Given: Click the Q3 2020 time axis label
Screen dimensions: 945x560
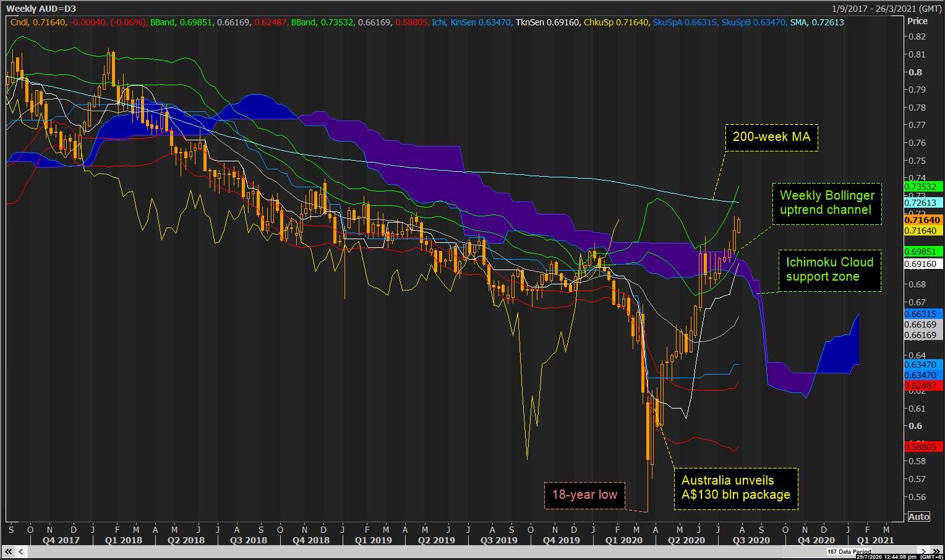Looking at the screenshot, I should coord(751,540).
